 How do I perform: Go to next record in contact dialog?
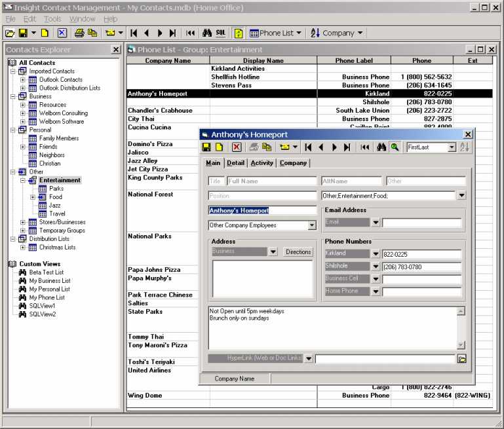[x=334, y=147]
